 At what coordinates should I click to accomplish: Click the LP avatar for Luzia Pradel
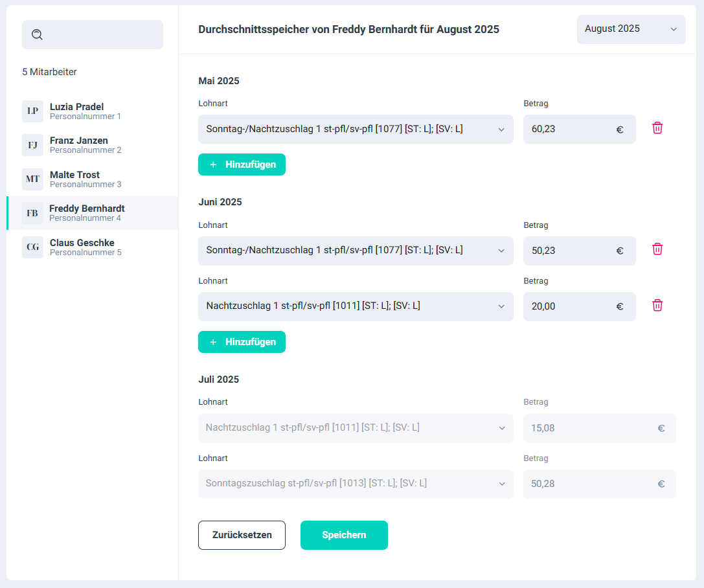32,111
